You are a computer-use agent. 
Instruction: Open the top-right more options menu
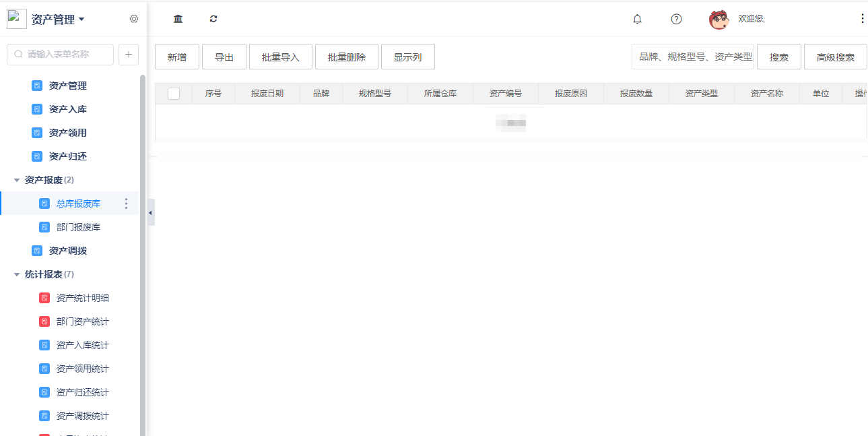coord(862,19)
